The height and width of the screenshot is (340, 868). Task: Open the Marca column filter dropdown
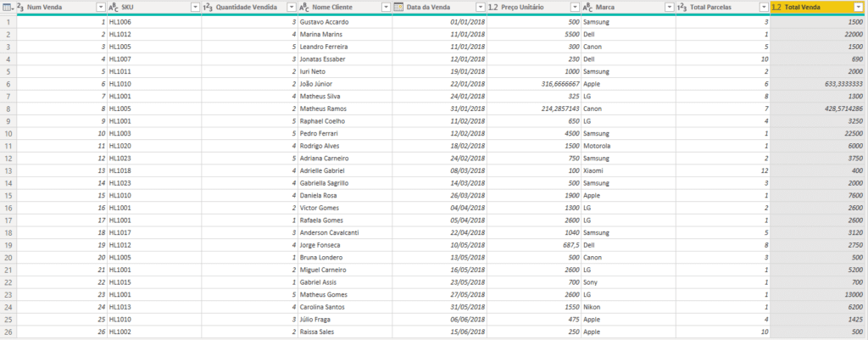[x=669, y=7]
